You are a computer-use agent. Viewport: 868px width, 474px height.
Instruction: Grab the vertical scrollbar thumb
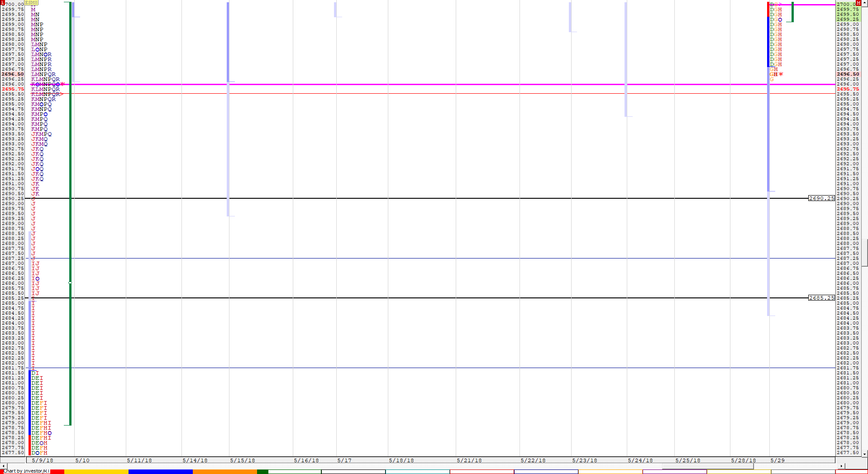coord(865,253)
